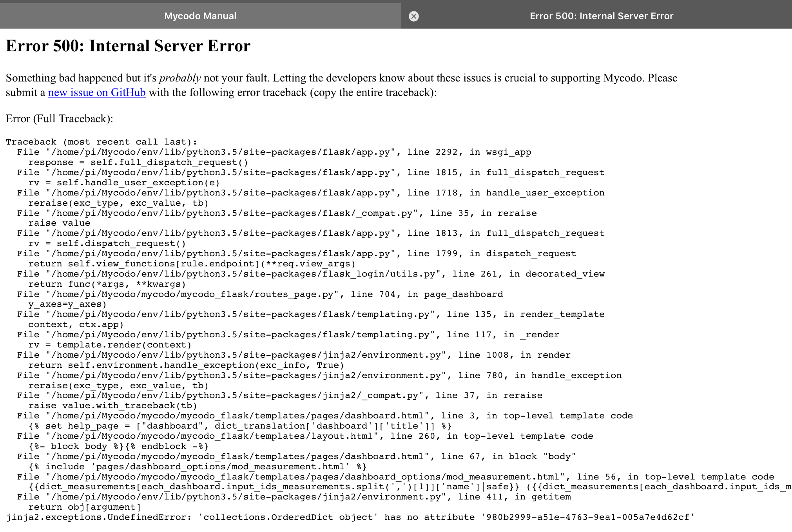
Task: Click templating.py line 135 render_template entry
Action: (311, 314)
